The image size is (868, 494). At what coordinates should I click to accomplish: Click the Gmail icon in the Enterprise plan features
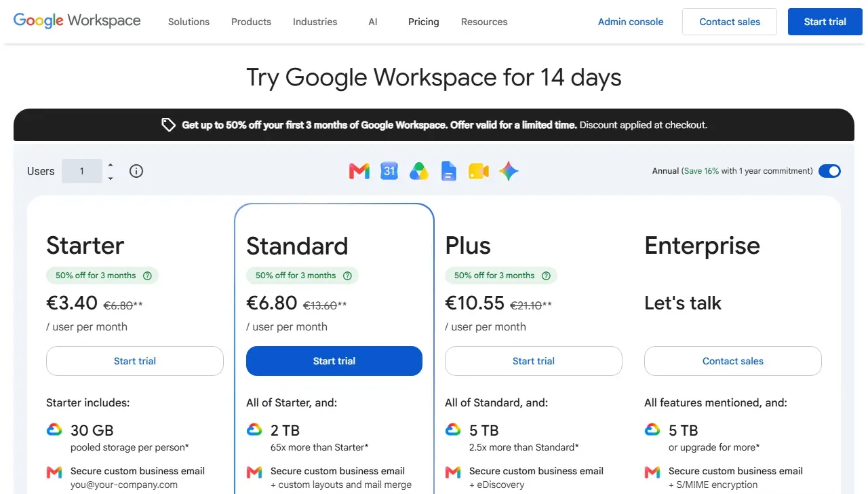(x=652, y=472)
